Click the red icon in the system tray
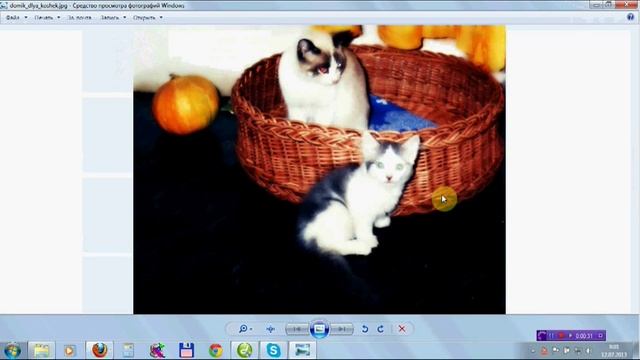Image resolution: width=640 pixels, height=360 pixels. click(x=544, y=351)
